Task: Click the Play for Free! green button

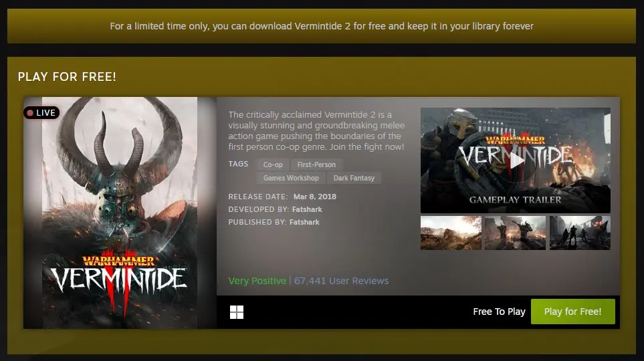Action: pyautogui.click(x=573, y=312)
